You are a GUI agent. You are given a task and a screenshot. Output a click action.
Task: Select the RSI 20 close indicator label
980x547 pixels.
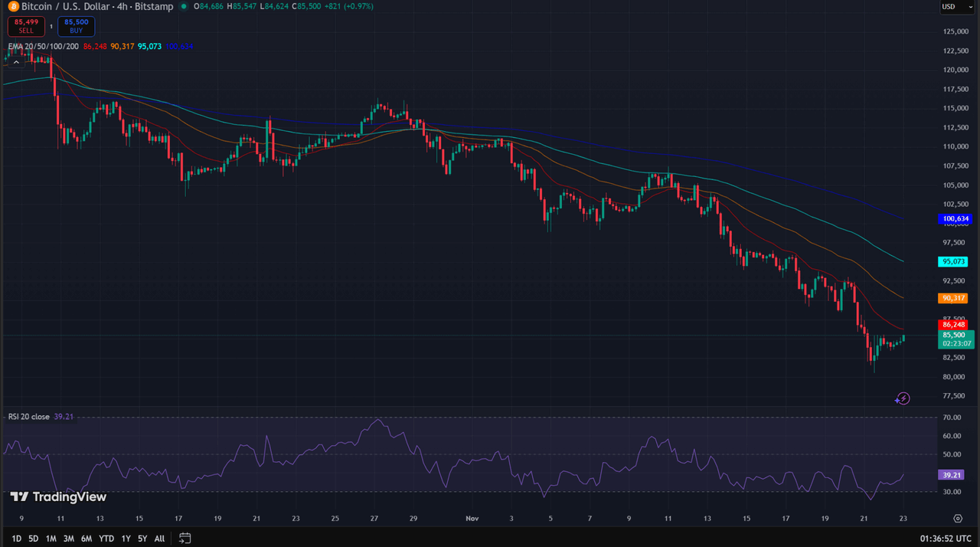pos(29,417)
